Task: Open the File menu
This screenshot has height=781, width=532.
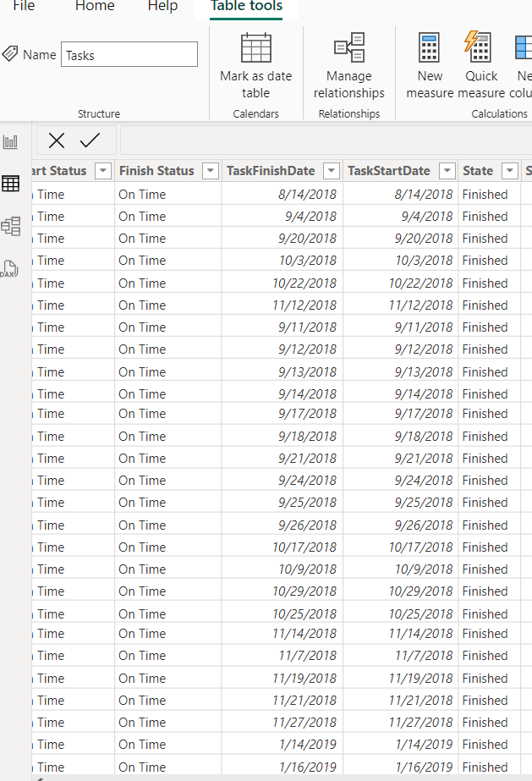Action: 24,6
